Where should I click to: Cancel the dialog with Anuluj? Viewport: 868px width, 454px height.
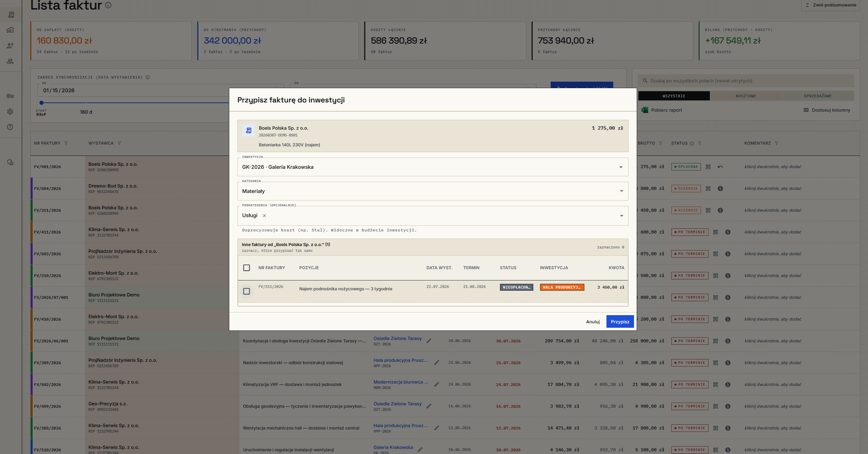593,322
